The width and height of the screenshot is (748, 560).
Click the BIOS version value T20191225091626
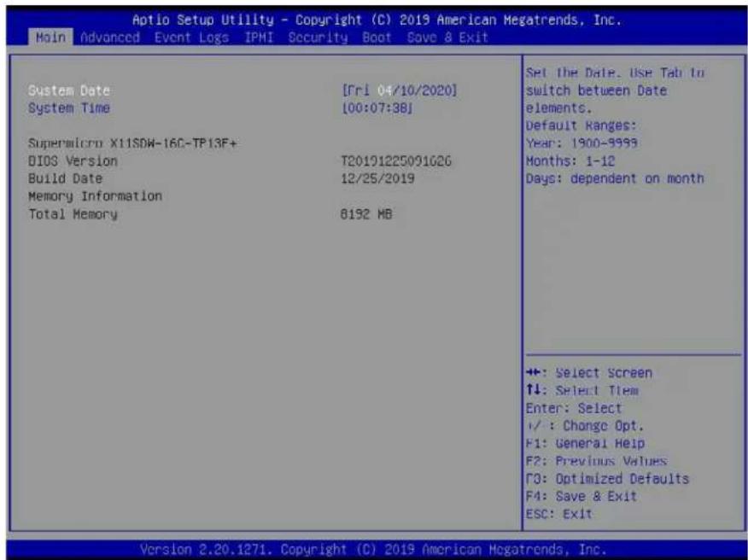tap(396, 161)
